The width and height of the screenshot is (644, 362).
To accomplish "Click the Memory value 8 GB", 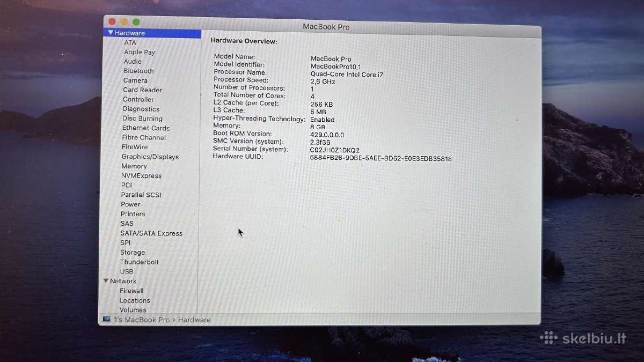I will [318, 127].
